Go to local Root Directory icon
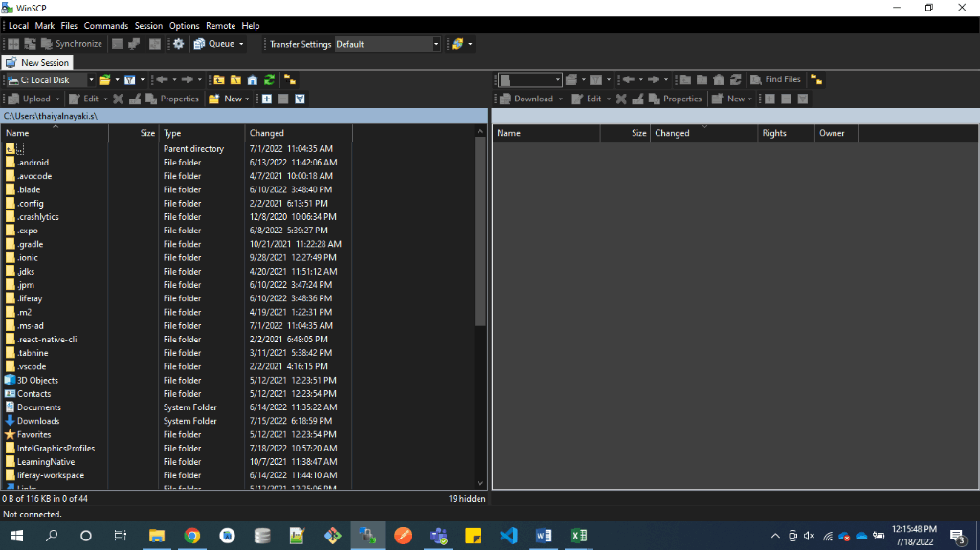 pos(235,80)
